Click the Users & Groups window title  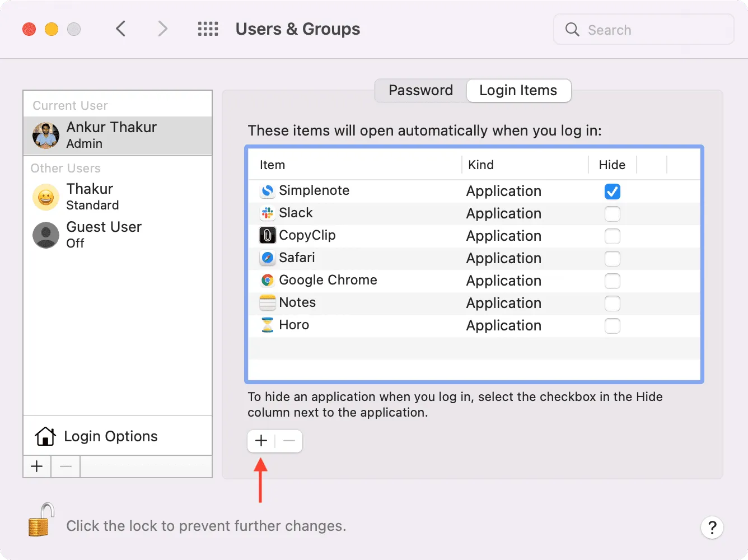(298, 29)
